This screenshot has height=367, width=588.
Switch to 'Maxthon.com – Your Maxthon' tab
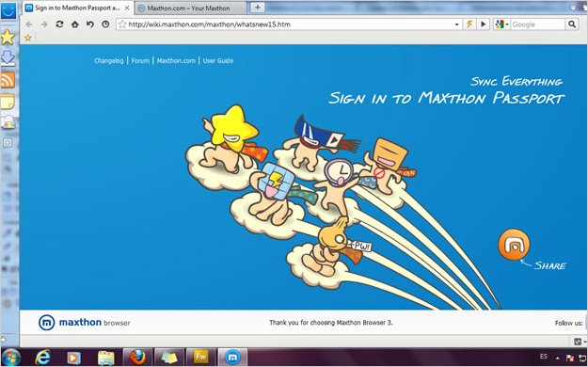point(189,8)
